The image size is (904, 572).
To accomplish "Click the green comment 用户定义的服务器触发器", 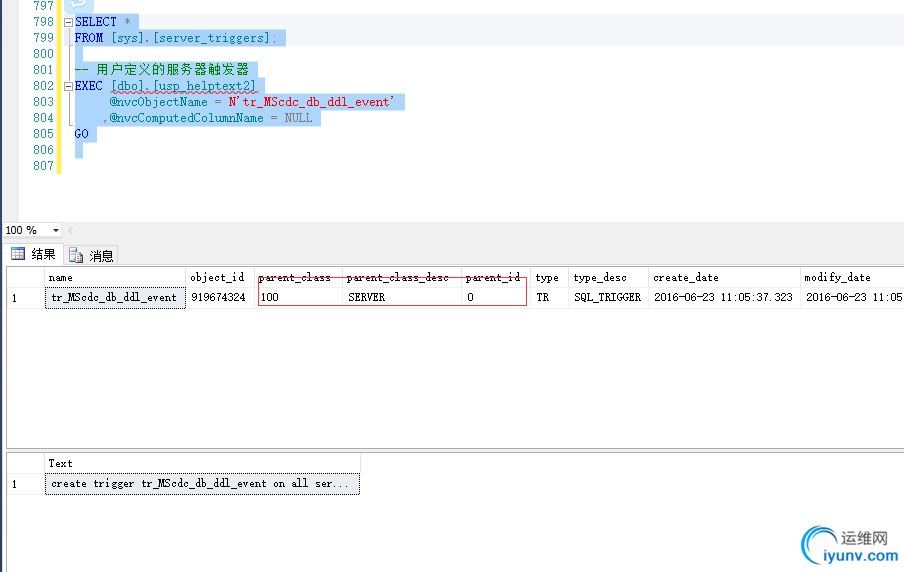I will click(x=172, y=70).
